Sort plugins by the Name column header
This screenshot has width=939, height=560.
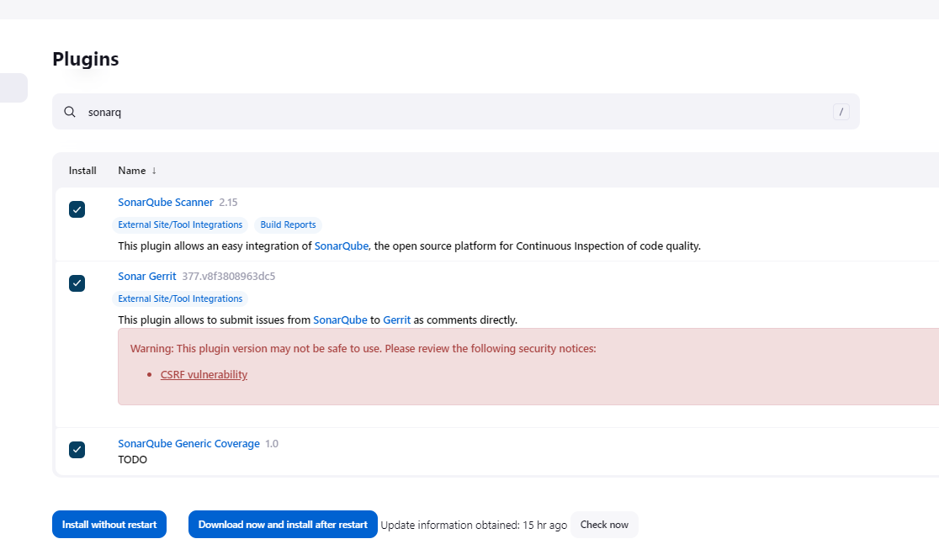click(137, 171)
